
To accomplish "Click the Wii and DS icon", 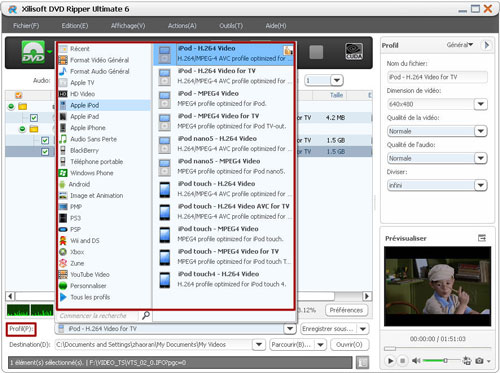I will point(63,241).
